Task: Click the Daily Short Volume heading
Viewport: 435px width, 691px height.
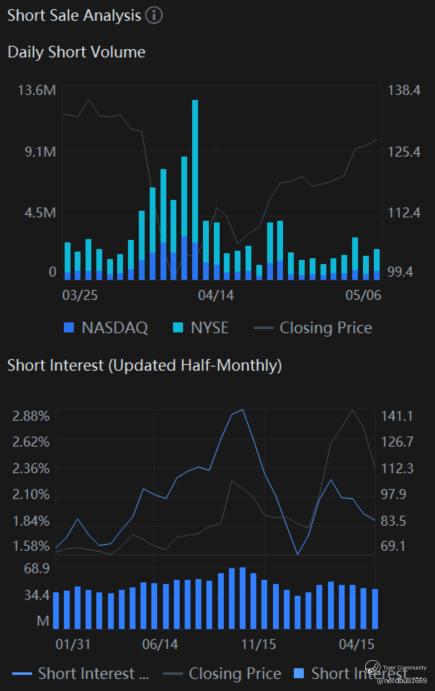Action: pos(77,52)
